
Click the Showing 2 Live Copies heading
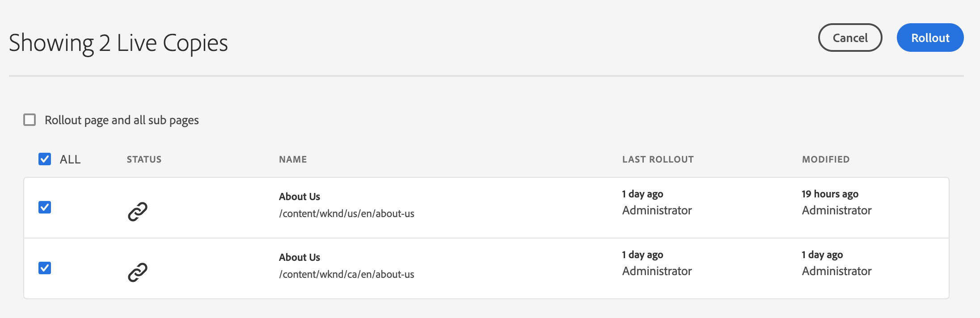click(x=118, y=43)
